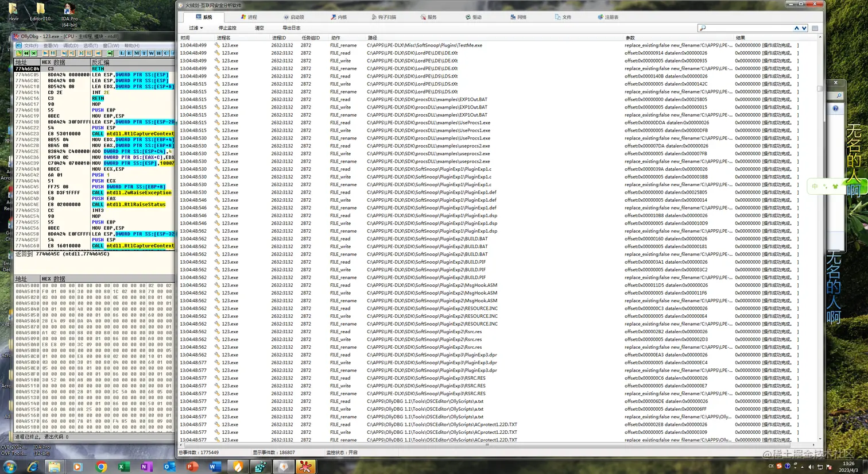Open the 系统 tab in 火绒剑
Image resolution: width=868 pixels, height=474 pixels.
coord(204,17)
